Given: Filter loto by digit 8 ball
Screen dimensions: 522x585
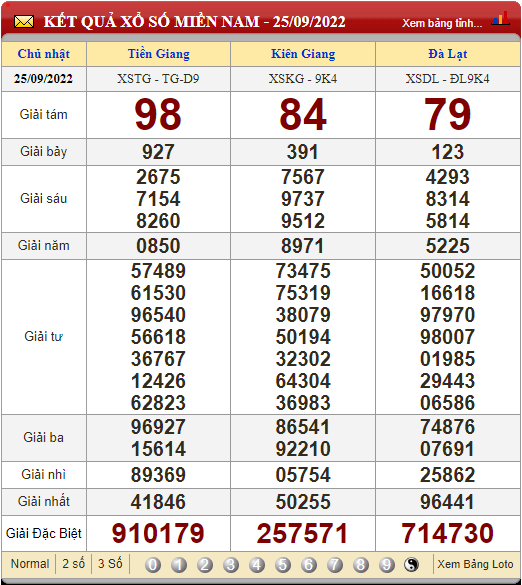Looking at the screenshot, I should (360, 565).
